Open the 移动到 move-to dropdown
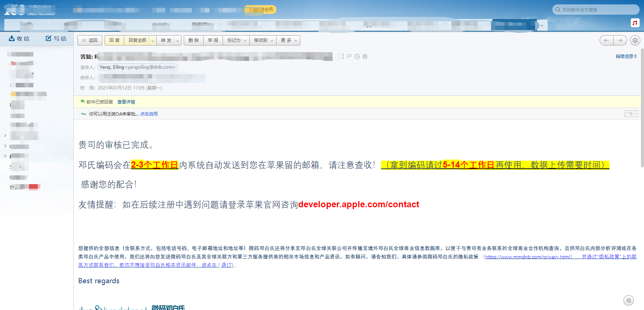This screenshot has height=310, width=644. pos(263,40)
